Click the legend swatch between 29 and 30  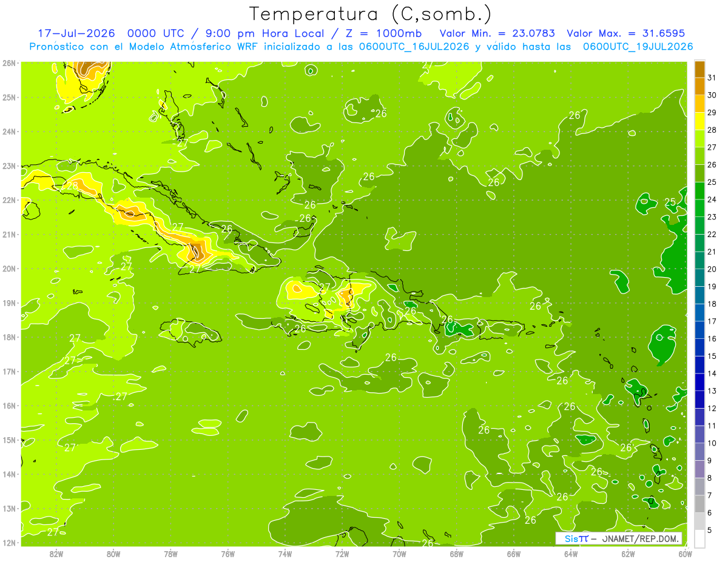(699, 104)
